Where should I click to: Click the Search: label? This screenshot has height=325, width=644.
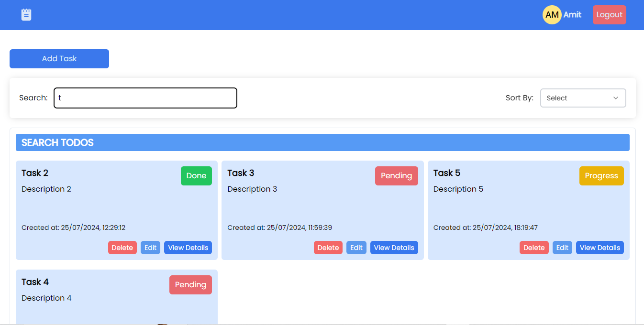point(33,98)
